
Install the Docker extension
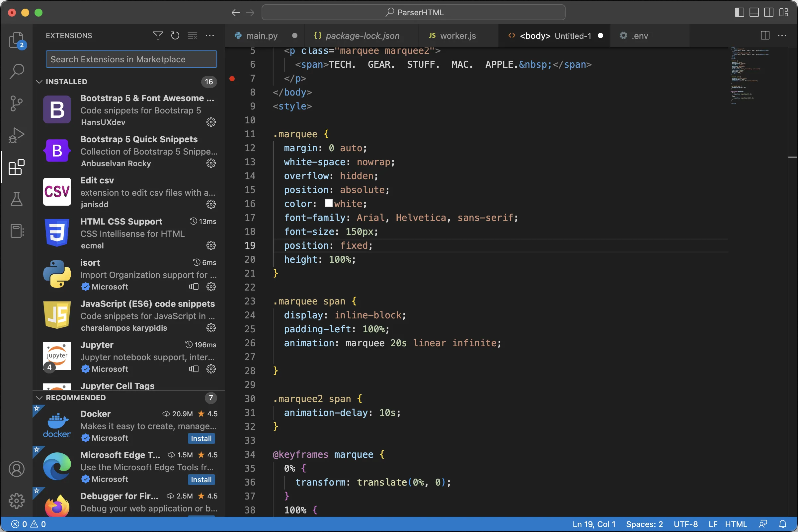[x=201, y=438]
